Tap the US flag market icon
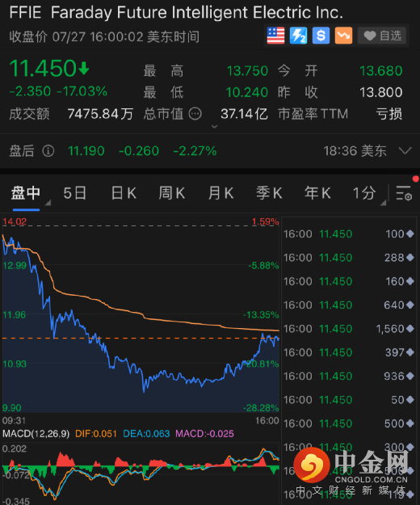Screen dimensions: 420x505 (275, 36)
